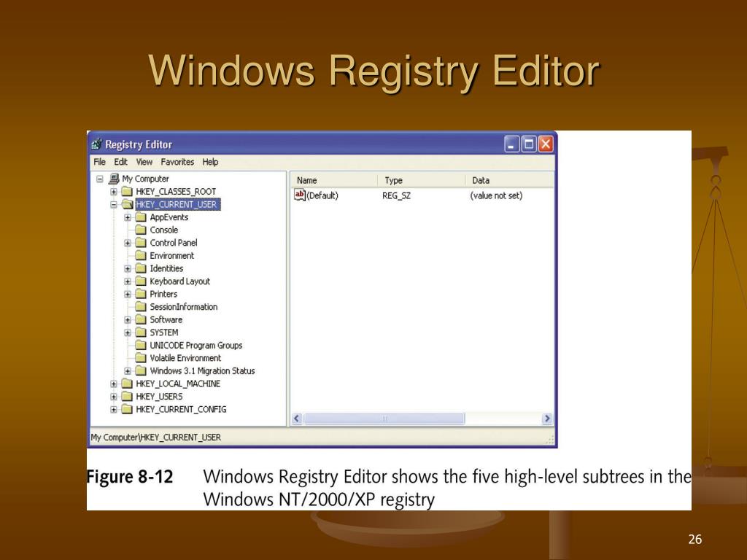
Task: Expand the Control Panel key
Action: coord(128,244)
